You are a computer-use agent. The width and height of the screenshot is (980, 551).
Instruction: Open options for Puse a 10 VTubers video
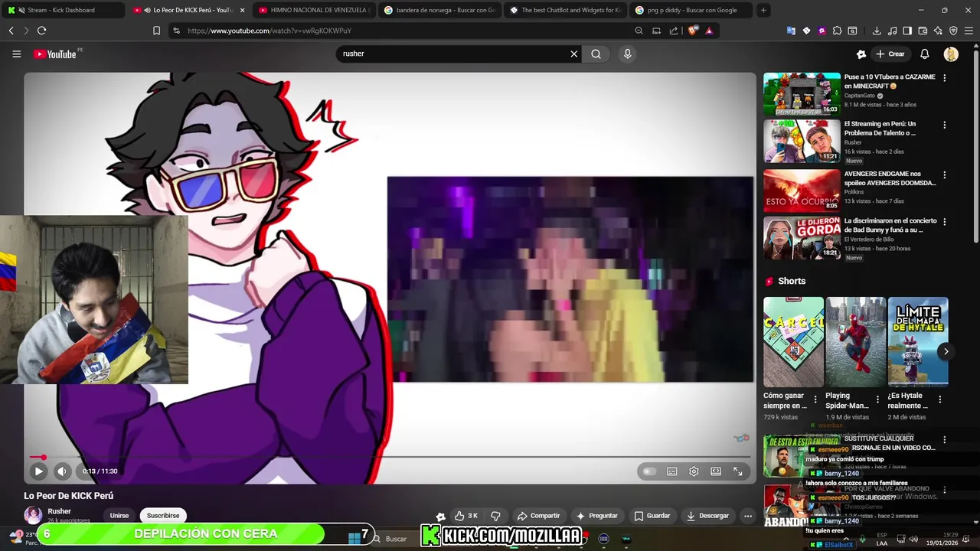click(944, 78)
